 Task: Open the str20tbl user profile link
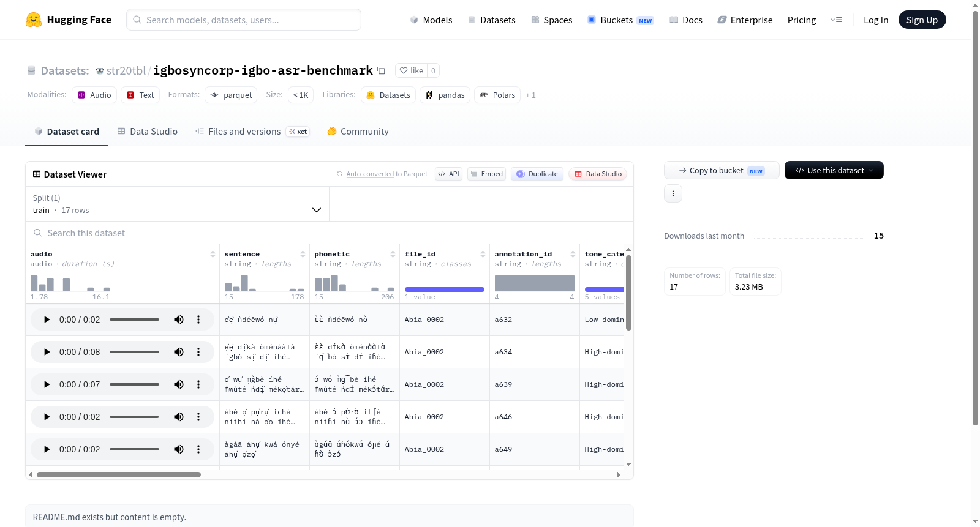[126, 70]
